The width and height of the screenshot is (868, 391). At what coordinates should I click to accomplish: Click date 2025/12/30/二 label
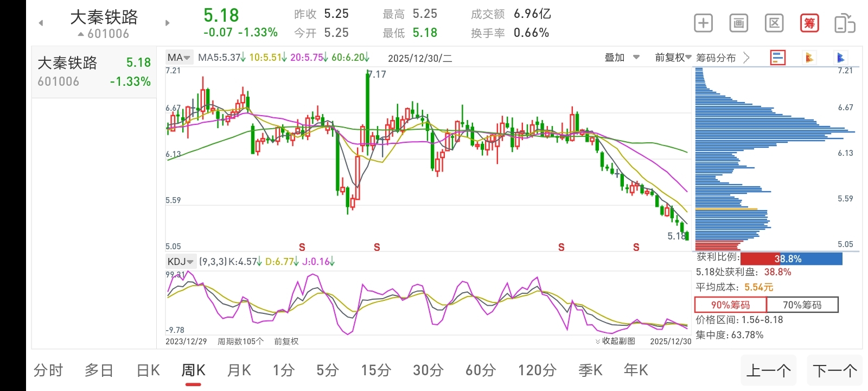420,58
